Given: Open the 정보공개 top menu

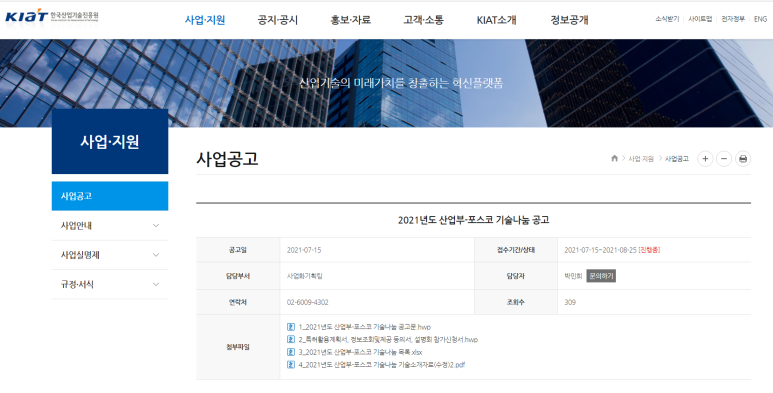Looking at the screenshot, I should 569,20.
